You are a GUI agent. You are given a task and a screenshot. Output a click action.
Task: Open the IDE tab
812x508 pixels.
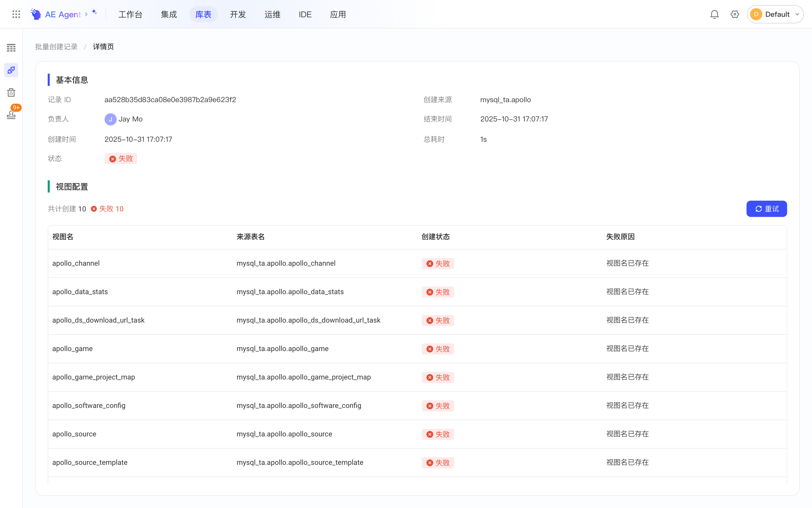(x=305, y=14)
